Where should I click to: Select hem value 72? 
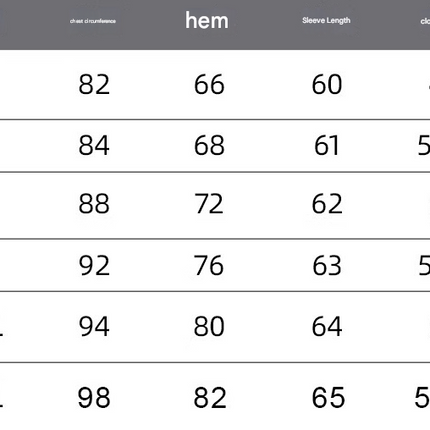point(209,203)
